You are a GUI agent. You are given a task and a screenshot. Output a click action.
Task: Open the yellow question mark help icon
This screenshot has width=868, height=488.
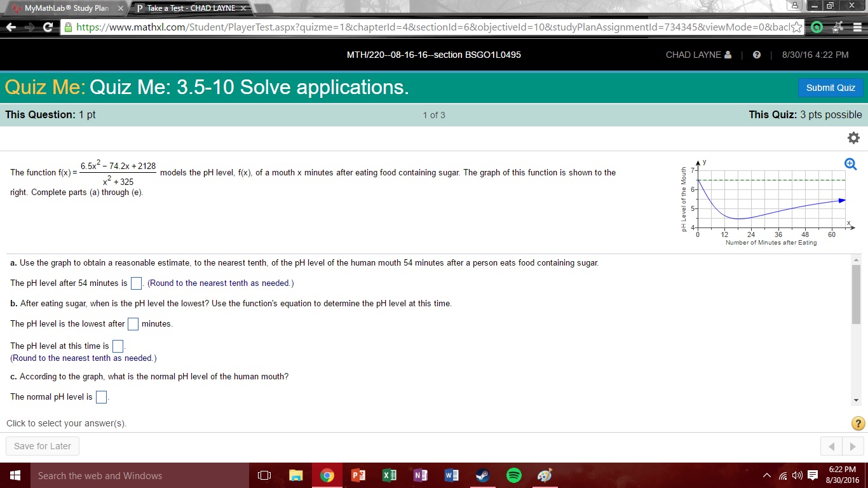click(857, 423)
